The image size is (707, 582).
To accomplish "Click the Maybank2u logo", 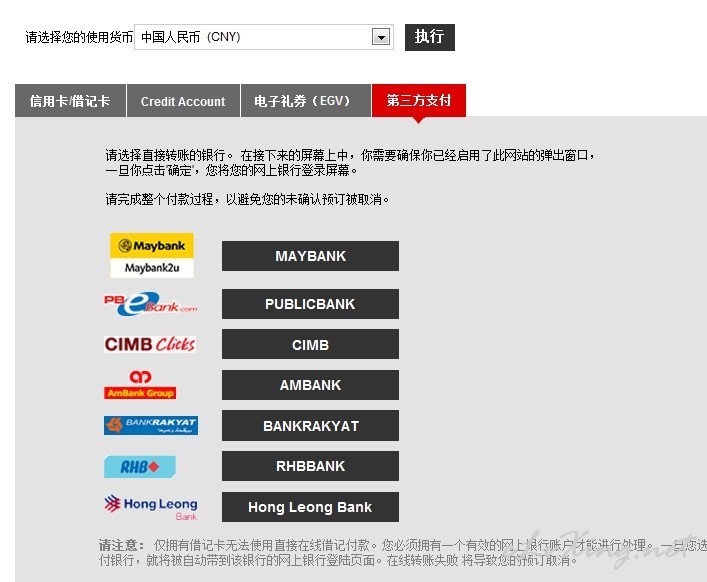I will pos(152,255).
